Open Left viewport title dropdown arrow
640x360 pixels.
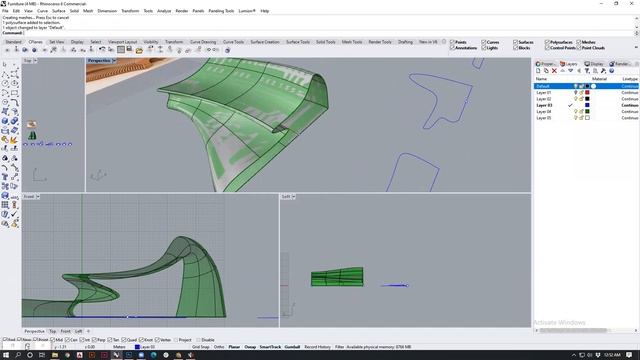point(293,197)
